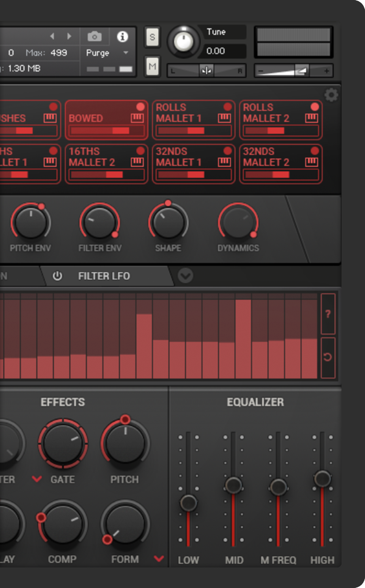
Task: Click the SHAPE knob
Action: point(168,222)
